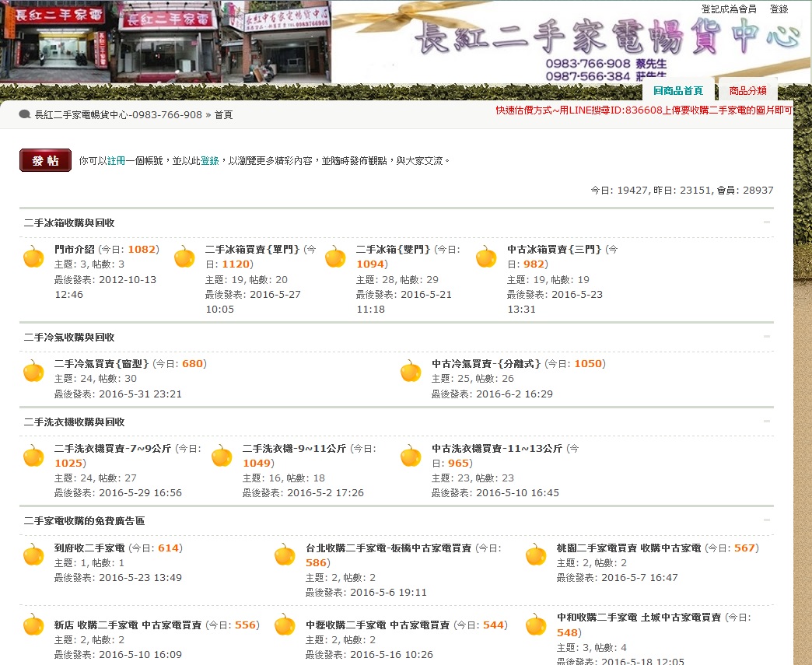This screenshot has width=812, height=665.
Task: Click the apple icon beside 中古冰箱買賣{三門}
Action: coord(486,257)
